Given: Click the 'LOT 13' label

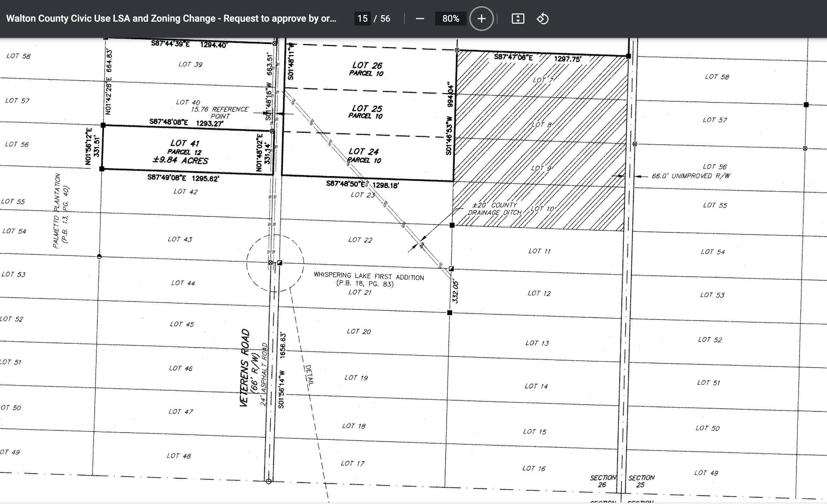Looking at the screenshot, I should pyautogui.click(x=537, y=343).
